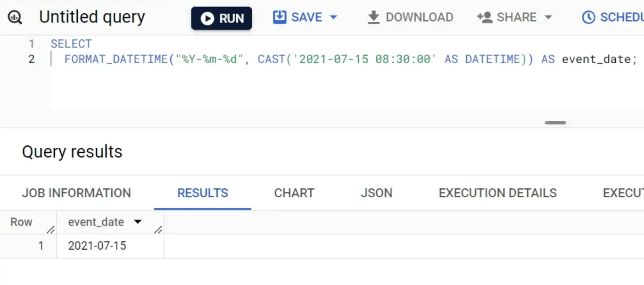Open the CHART tab
The image size is (644, 285).
(294, 193)
